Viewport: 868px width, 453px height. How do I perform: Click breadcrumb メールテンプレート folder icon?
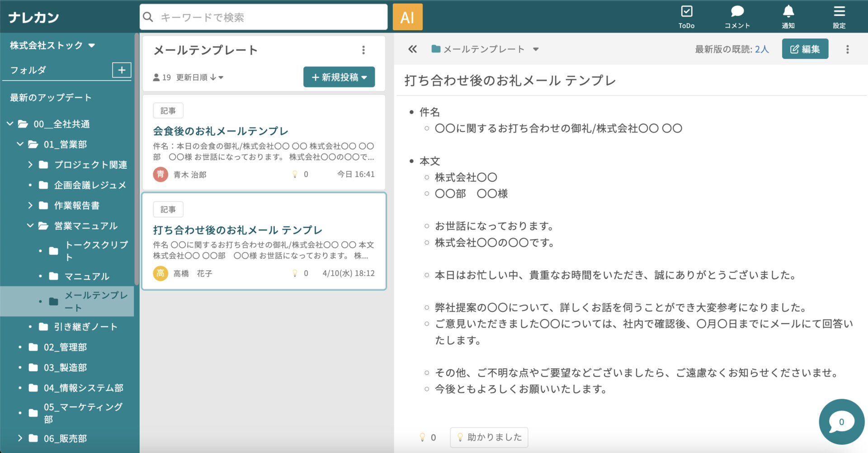436,49
